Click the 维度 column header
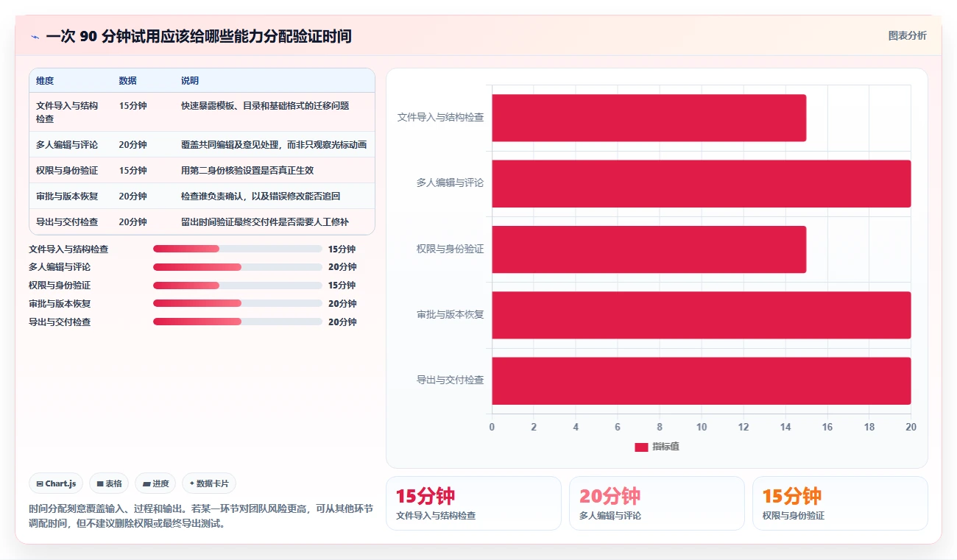The image size is (957, 560). coord(45,81)
